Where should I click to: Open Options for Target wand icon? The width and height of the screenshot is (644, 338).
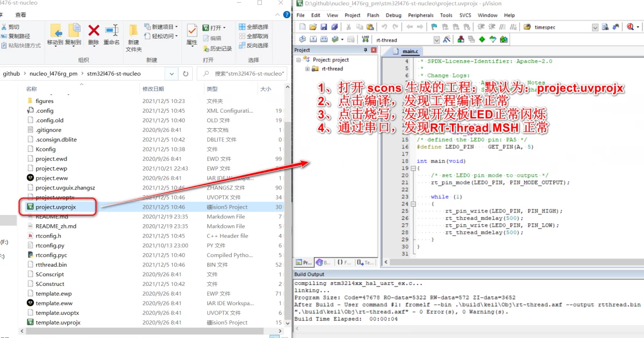(447, 40)
